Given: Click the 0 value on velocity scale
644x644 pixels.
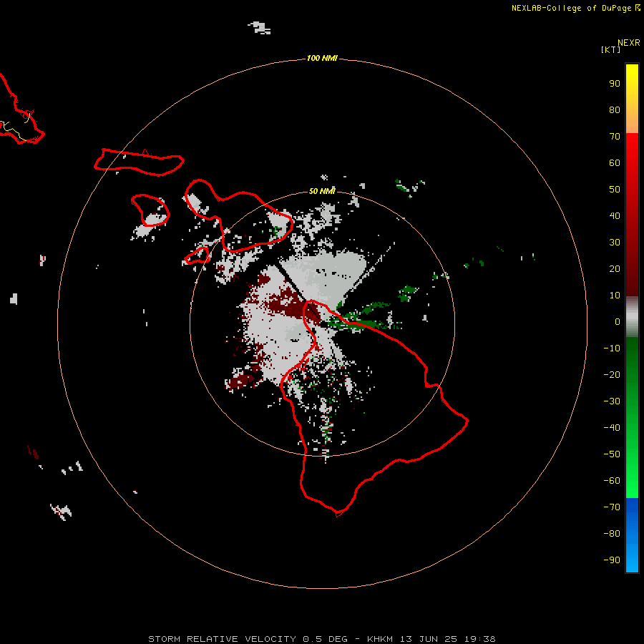Looking at the screenshot, I should pyautogui.click(x=618, y=321).
